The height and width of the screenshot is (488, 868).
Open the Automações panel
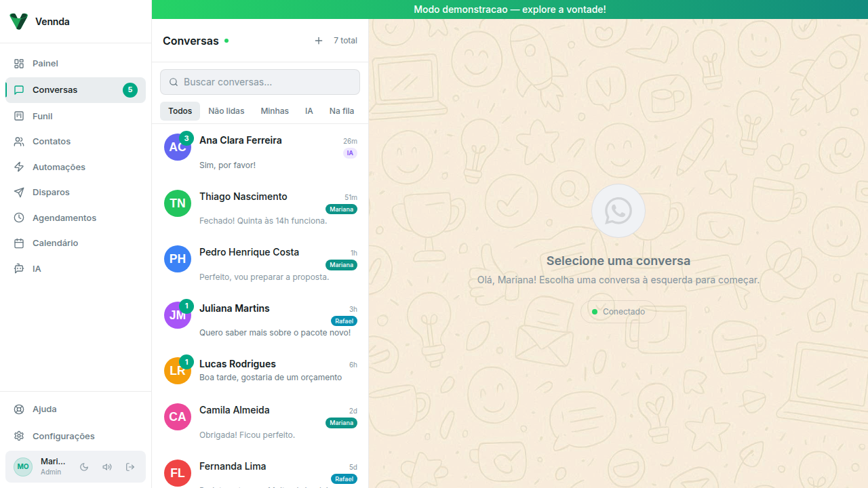[59, 167]
